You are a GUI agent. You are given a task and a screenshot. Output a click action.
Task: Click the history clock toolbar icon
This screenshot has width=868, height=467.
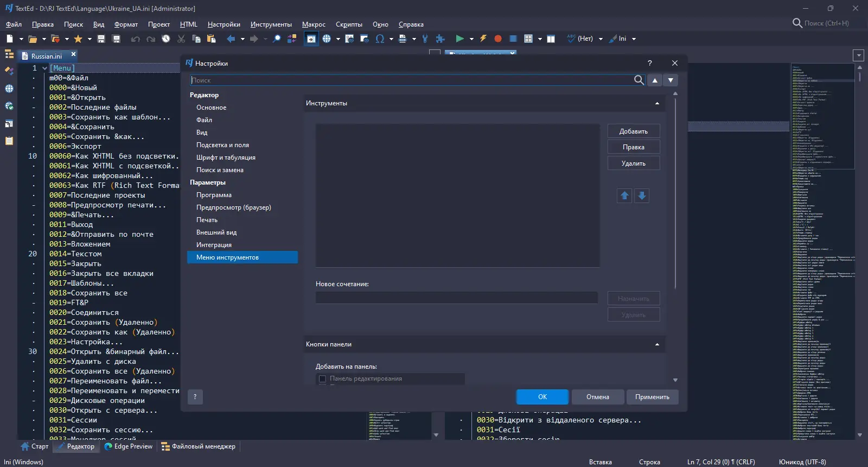click(166, 39)
